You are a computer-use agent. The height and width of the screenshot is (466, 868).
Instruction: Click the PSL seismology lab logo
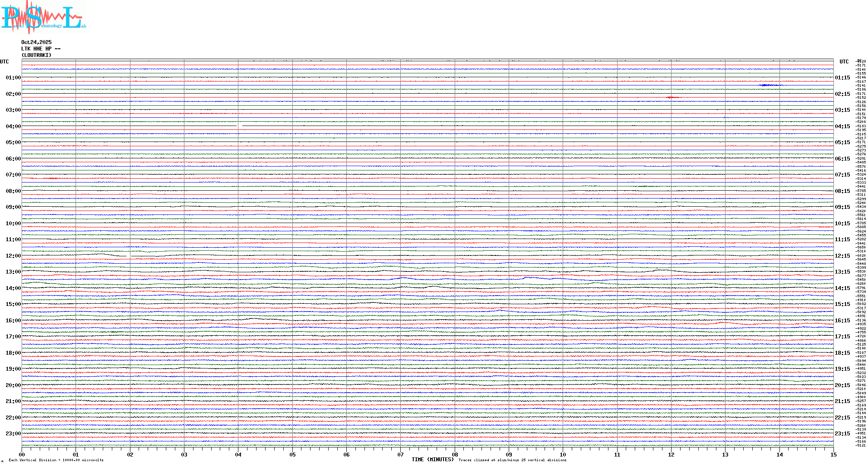tap(43, 17)
